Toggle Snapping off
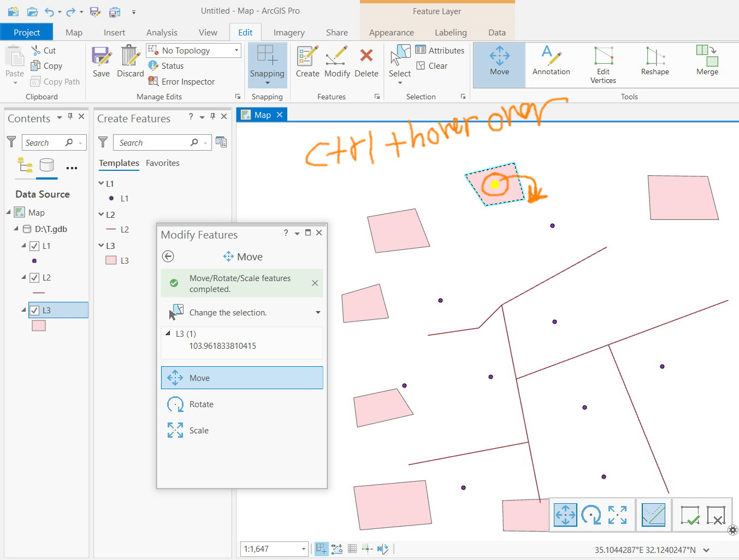The image size is (739, 560). point(267,64)
